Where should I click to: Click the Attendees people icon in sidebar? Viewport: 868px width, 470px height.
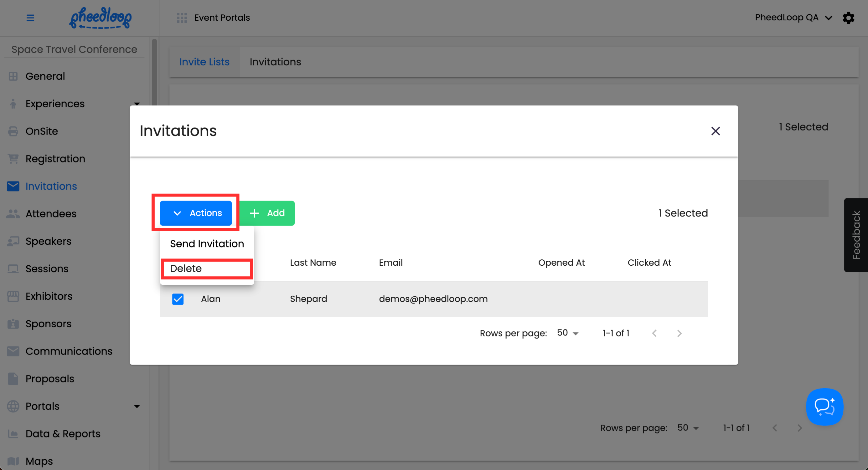(13, 214)
